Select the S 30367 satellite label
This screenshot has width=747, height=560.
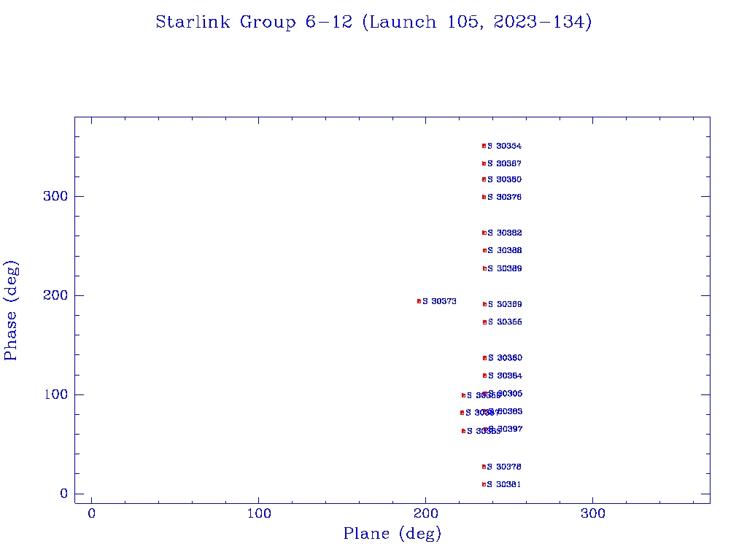point(504,164)
